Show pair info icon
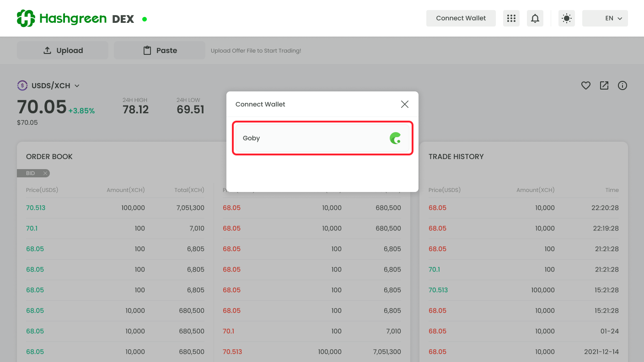 tap(623, 85)
